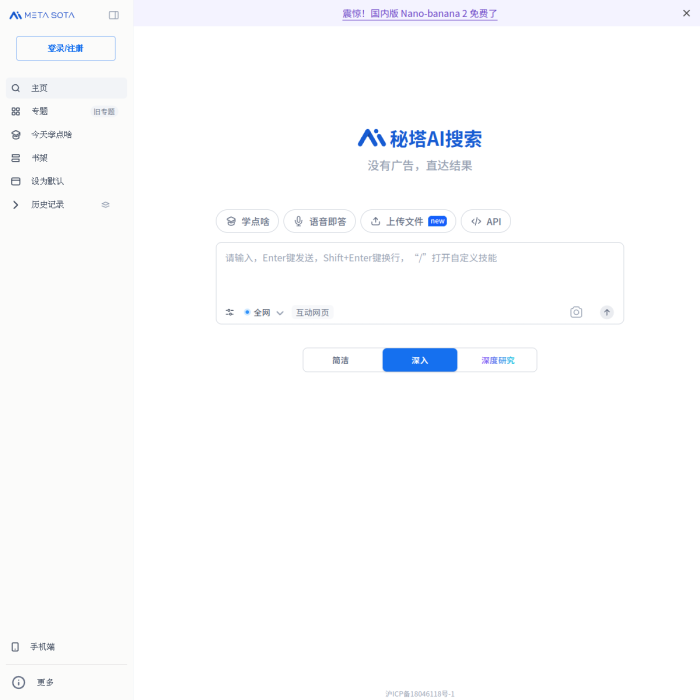Screen dimensions: 700x700
Task: Click the new badge on 上传文件
Action: [437, 221]
